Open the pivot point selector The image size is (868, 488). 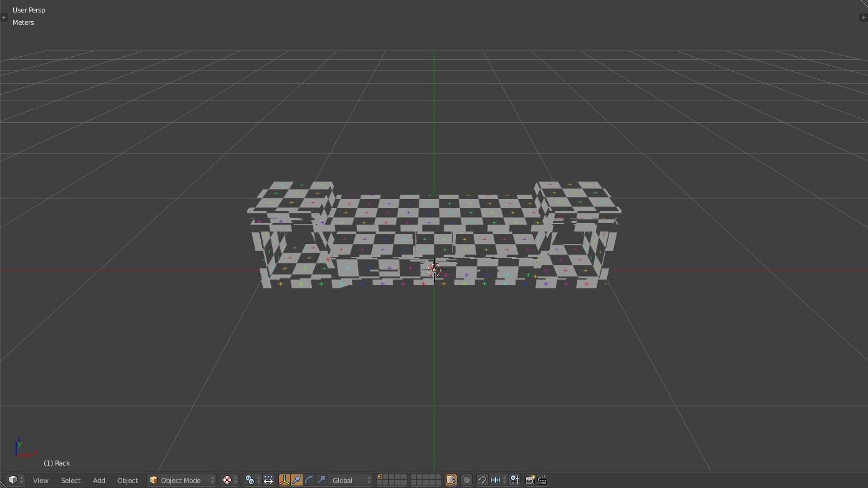[252, 480]
